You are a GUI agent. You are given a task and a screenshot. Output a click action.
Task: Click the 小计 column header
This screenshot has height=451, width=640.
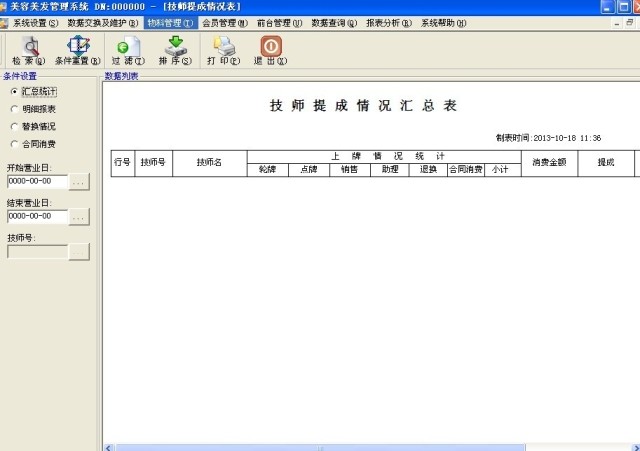pyautogui.click(x=503, y=170)
